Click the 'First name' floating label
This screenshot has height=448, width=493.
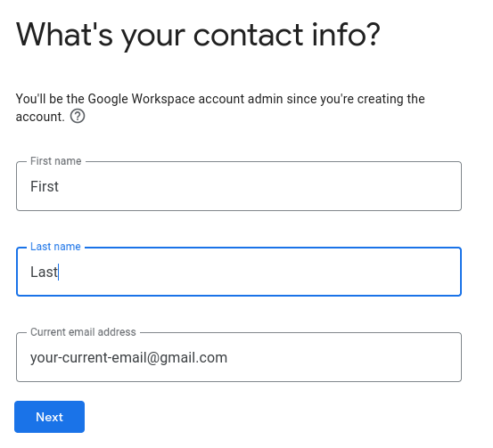pyautogui.click(x=55, y=161)
